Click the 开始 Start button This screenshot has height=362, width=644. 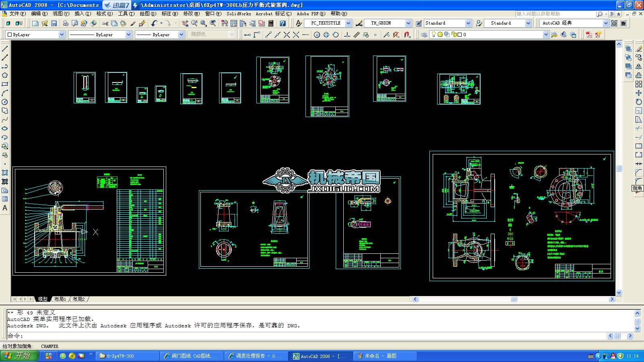[19, 356]
